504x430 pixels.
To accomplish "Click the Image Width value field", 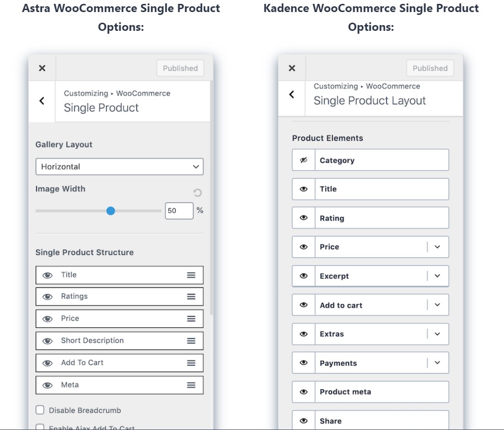I will point(179,211).
